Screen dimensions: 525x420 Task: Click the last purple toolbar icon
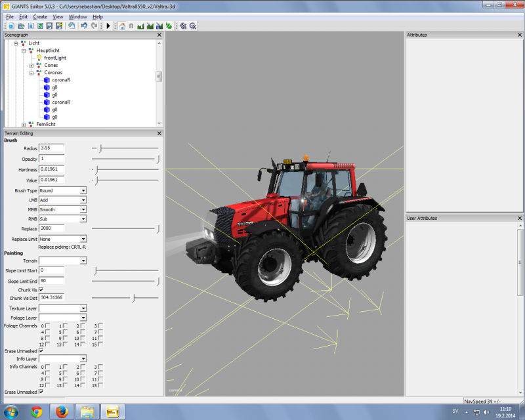192,26
